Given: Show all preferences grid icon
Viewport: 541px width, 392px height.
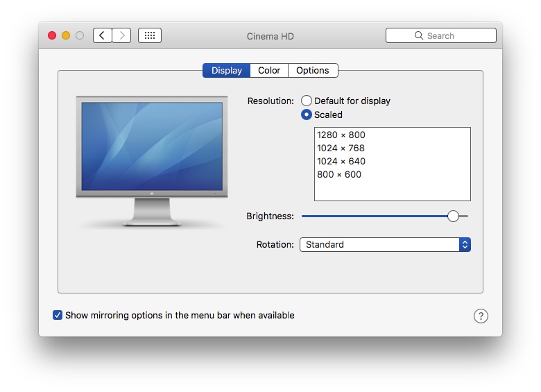Looking at the screenshot, I should (x=150, y=35).
